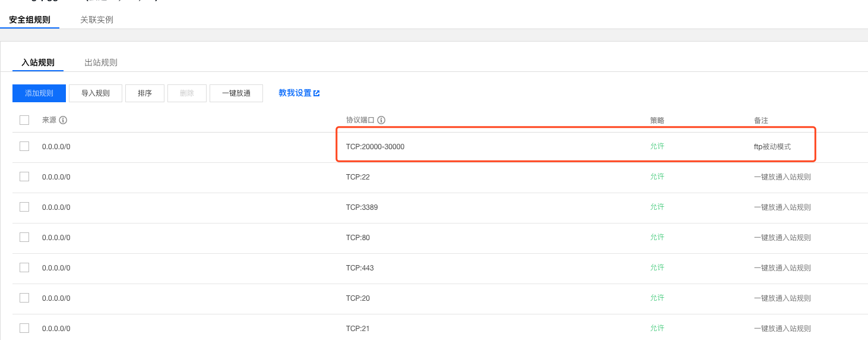868x340 pixels.
Task: Click the TCP:3389 port cell
Action: 362,207
